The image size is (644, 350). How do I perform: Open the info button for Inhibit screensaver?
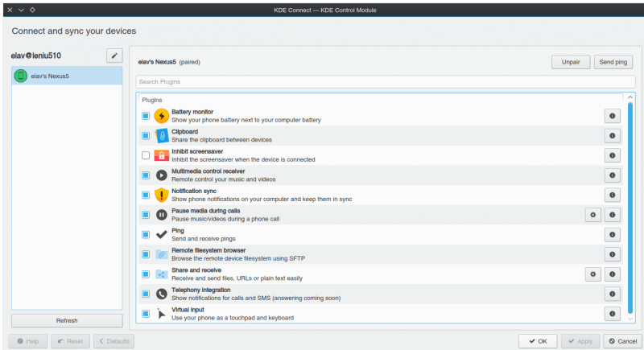(613, 155)
